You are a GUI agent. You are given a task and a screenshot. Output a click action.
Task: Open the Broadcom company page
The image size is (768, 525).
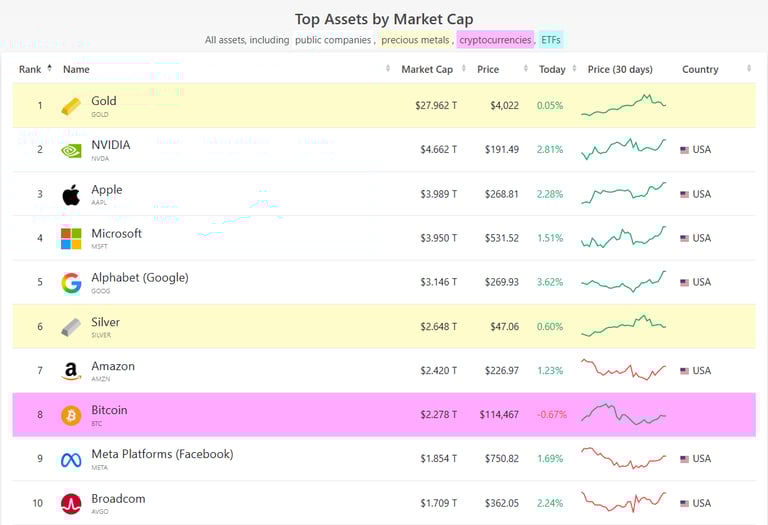coord(118,499)
